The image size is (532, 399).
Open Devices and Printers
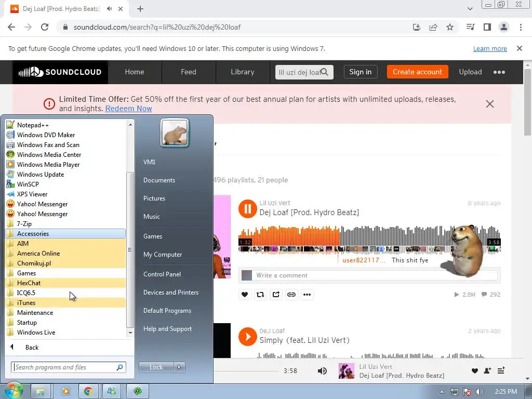tap(170, 292)
